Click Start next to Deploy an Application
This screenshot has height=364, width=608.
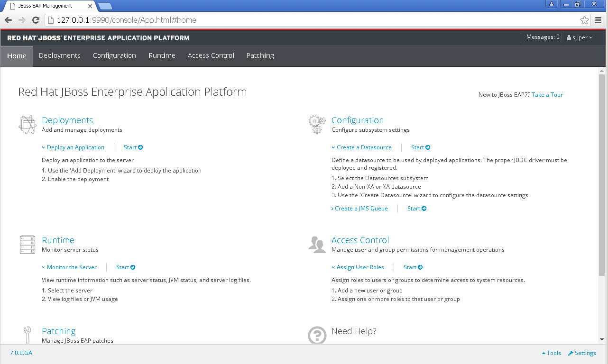(133, 147)
